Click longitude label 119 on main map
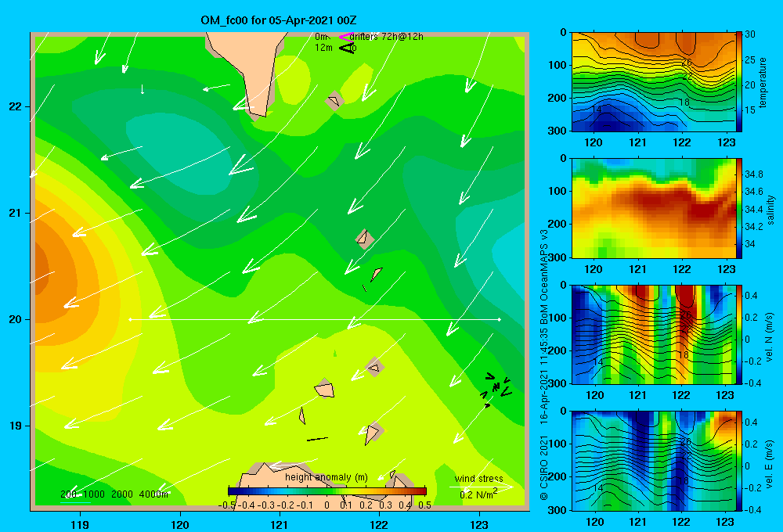 point(80,524)
